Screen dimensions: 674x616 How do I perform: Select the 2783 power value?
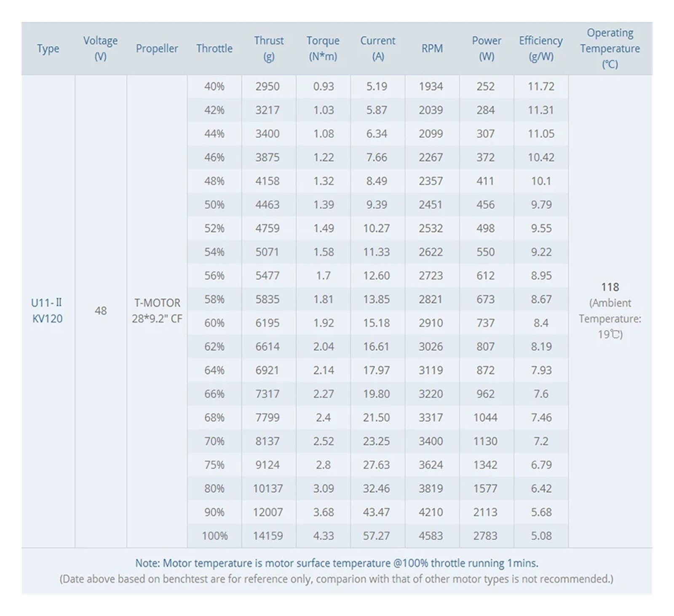[x=485, y=536]
